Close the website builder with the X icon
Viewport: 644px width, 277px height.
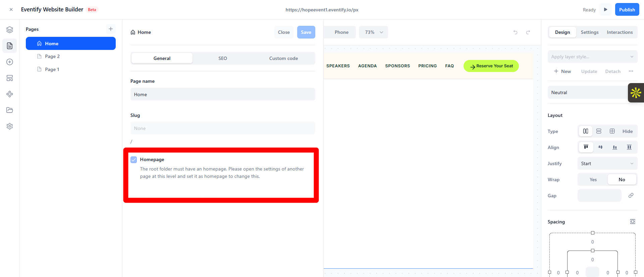pos(11,10)
